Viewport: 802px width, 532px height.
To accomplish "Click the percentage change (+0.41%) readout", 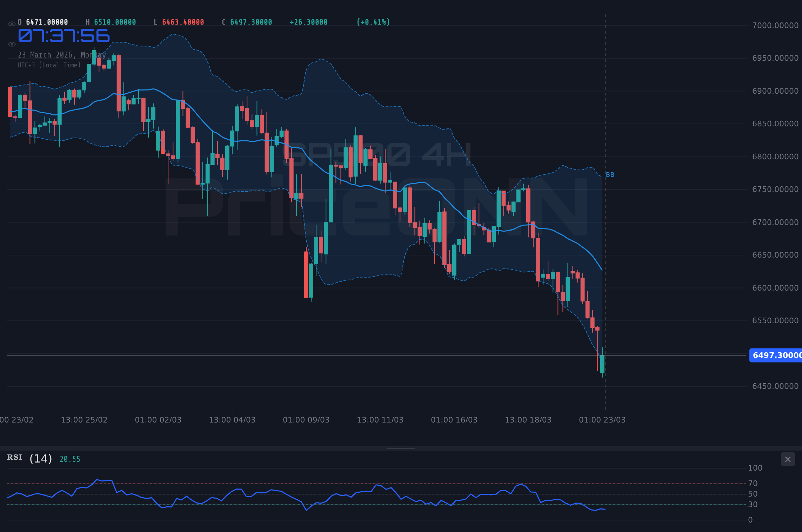I will (373, 22).
